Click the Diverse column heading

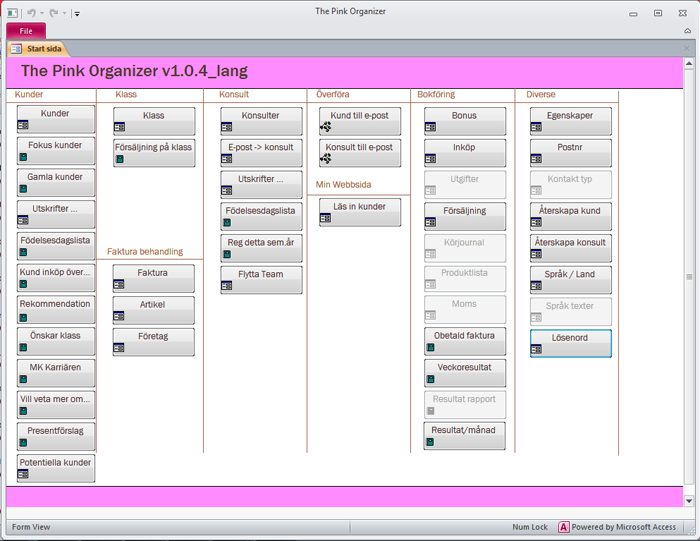541,94
